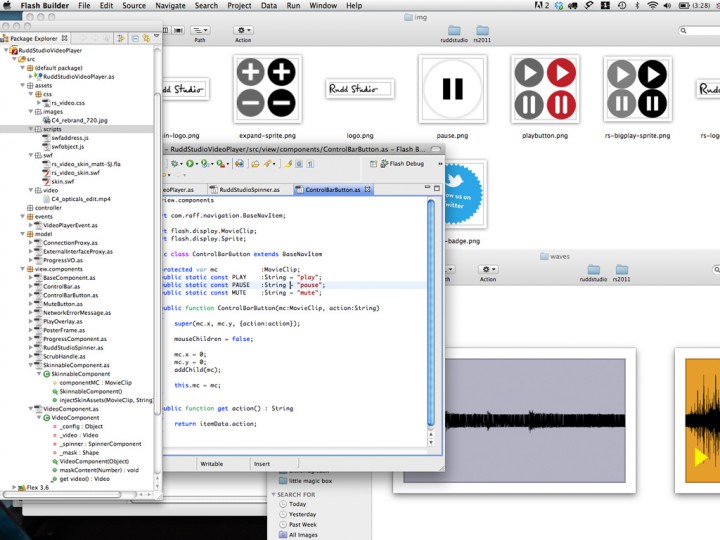Select the Package Explorer tab
Image resolution: width=720 pixels, height=540 pixels.
(34, 39)
